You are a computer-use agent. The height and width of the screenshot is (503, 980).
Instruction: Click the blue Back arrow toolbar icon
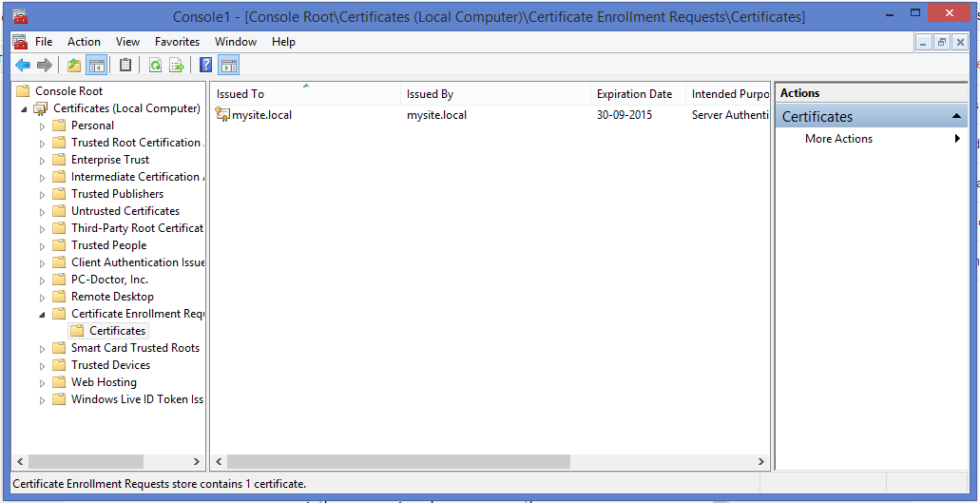coord(23,65)
